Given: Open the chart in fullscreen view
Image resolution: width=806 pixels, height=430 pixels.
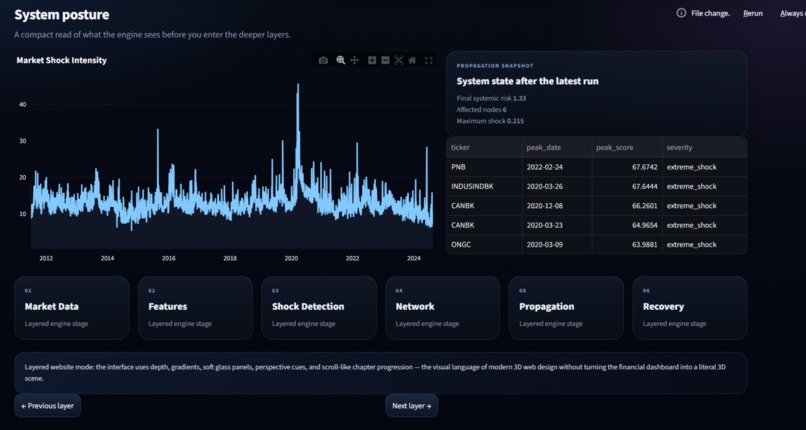Looking at the screenshot, I should [429, 61].
